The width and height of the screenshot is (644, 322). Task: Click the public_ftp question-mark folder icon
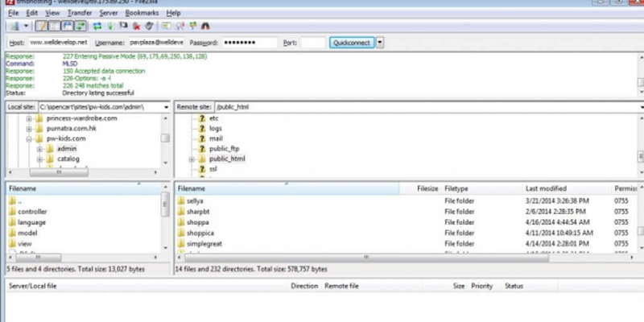[202, 149]
